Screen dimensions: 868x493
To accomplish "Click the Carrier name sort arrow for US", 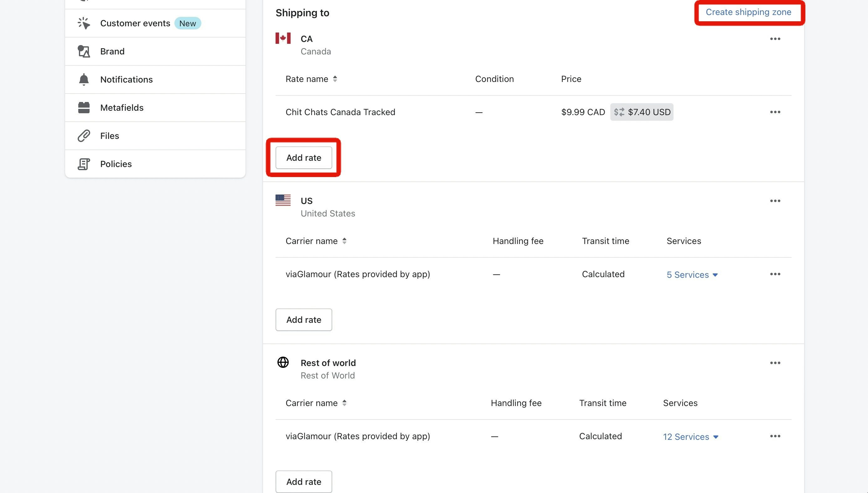I will pyautogui.click(x=345, y=241).
